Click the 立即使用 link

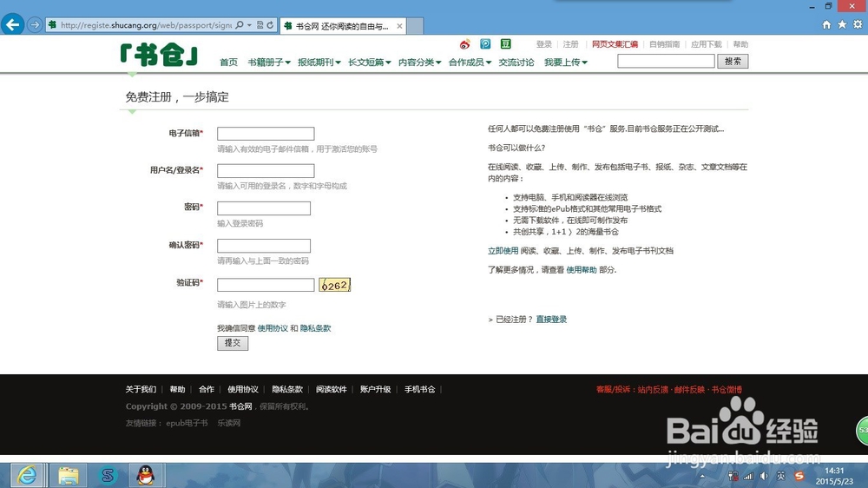click(x=503, y=251)
